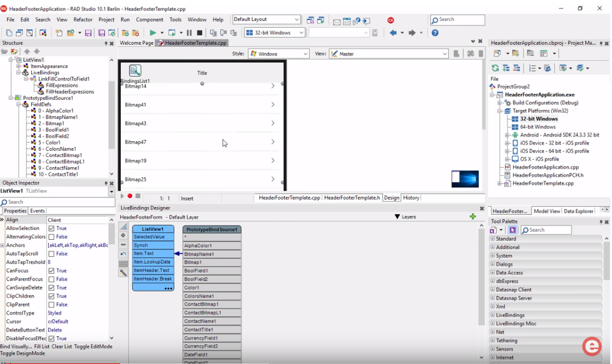Switch to the Welcome Page tab
This screenshot has width=612, height=364.
pos(137,43)
